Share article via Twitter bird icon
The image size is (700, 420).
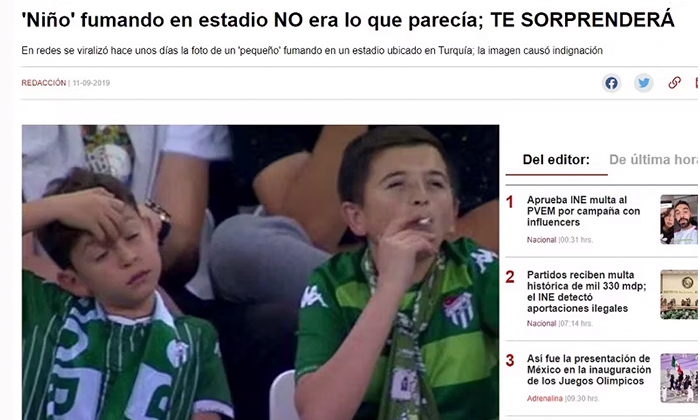[x=643, y=83]
